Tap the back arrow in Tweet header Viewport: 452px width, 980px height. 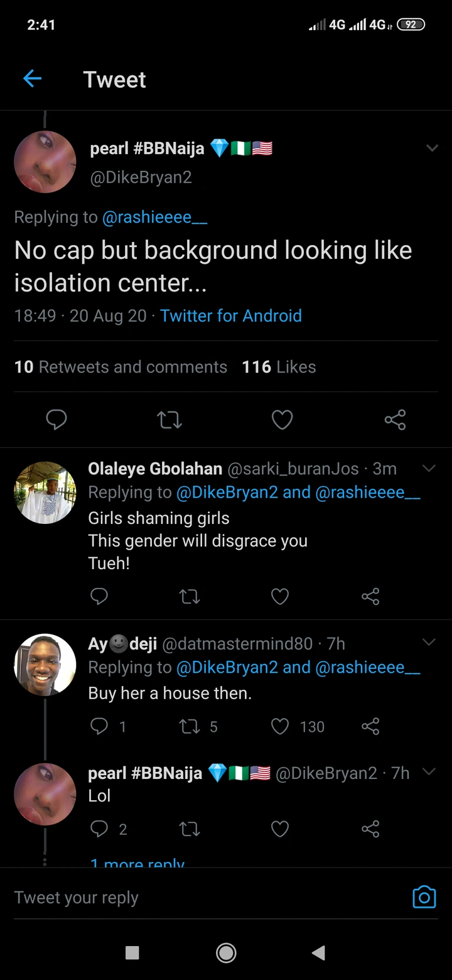(32, 79)
